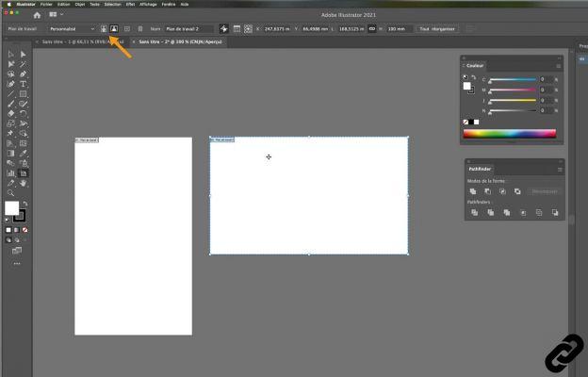Screen dimensions: 588x377
Task: Select the Rotate tool
Action: point(24,113)
